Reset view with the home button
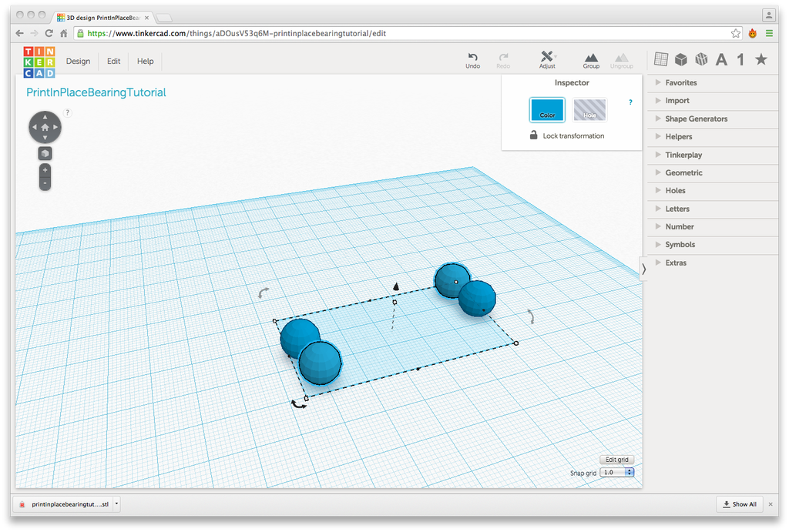This screenshot has width=789, height=532. pos(45,127)
